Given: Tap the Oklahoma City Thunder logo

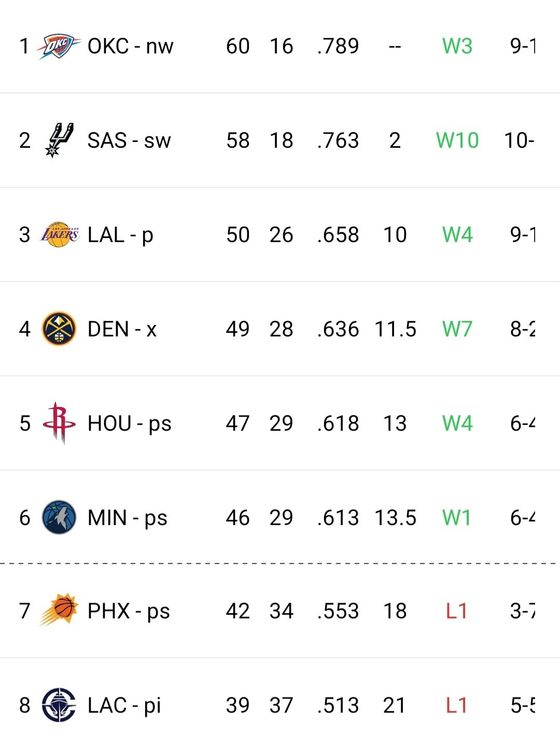Looking at the screenshot, I should point(59,47).
